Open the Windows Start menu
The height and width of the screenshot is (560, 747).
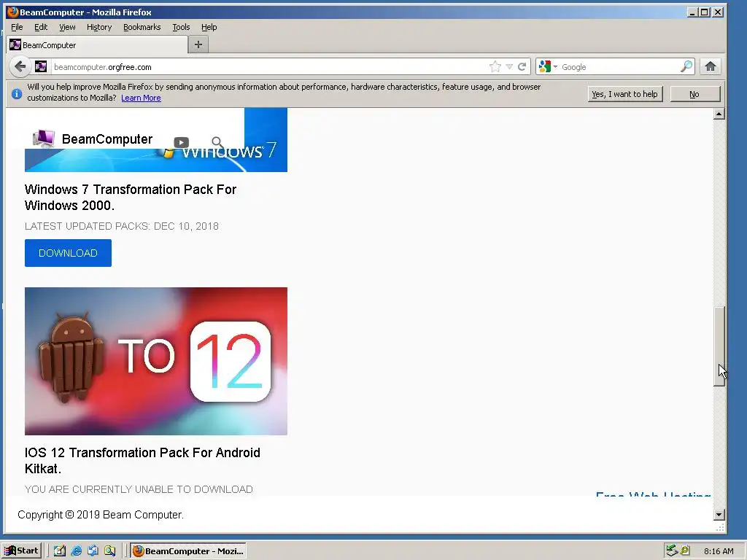click(x=21, y=551)
